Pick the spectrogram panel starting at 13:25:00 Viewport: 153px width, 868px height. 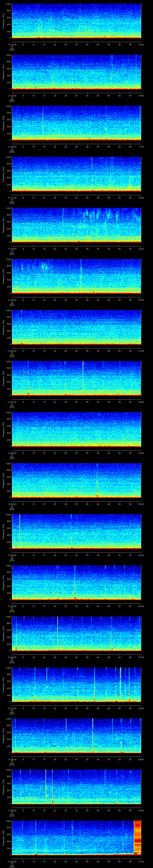(x=77, y=583)
